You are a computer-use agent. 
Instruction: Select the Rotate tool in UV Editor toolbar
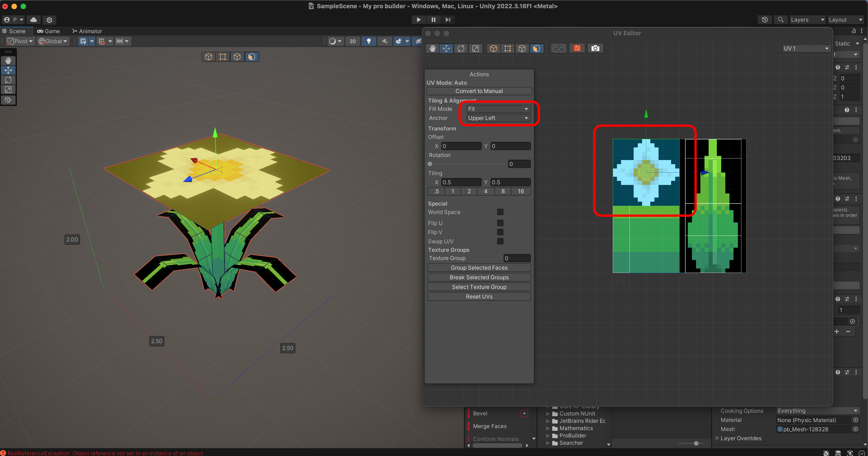(x=461, y=48)
